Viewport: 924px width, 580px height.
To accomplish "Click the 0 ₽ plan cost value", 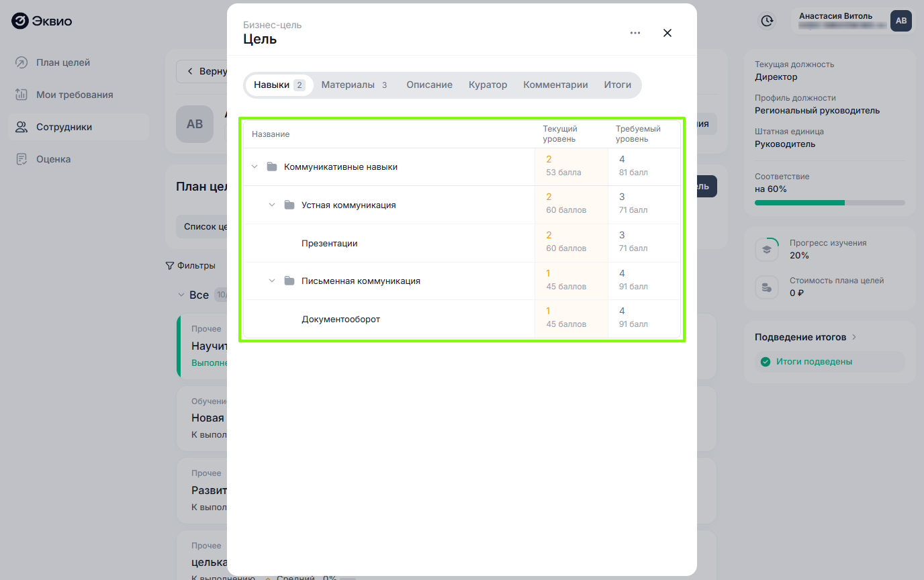I will pos(796,293).
